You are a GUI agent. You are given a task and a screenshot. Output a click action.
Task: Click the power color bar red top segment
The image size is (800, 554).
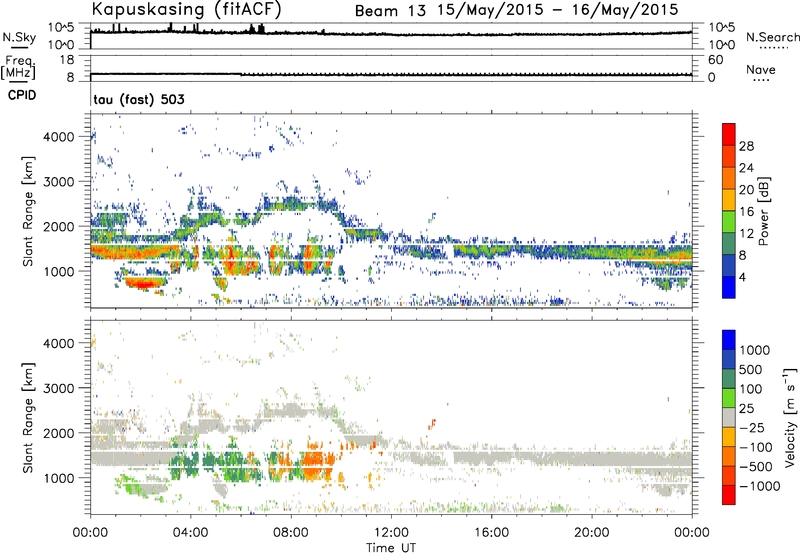(729, 134)
